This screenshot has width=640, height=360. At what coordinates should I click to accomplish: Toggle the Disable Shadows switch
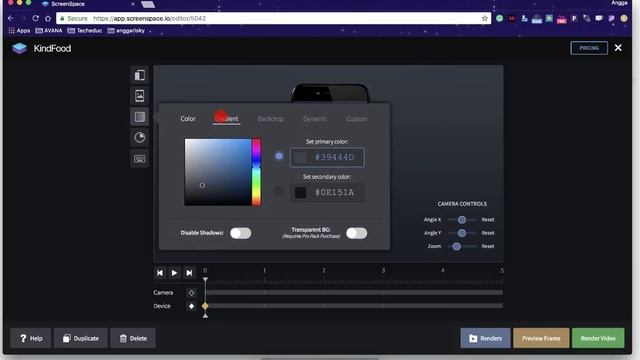point(240,233)
